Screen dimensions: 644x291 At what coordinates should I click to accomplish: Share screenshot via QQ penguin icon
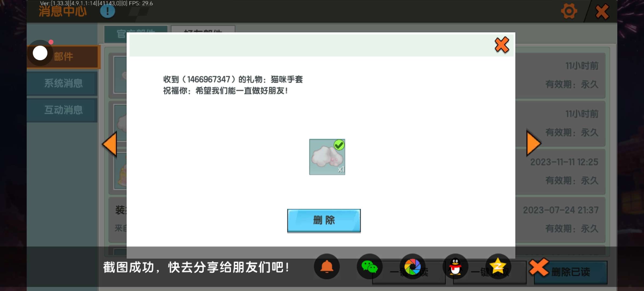pyautogui.click(x=455, y=267)
